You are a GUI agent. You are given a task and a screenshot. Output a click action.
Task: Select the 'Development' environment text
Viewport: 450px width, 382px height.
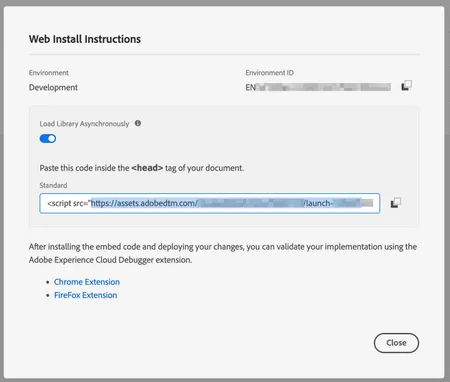(53, 87)
